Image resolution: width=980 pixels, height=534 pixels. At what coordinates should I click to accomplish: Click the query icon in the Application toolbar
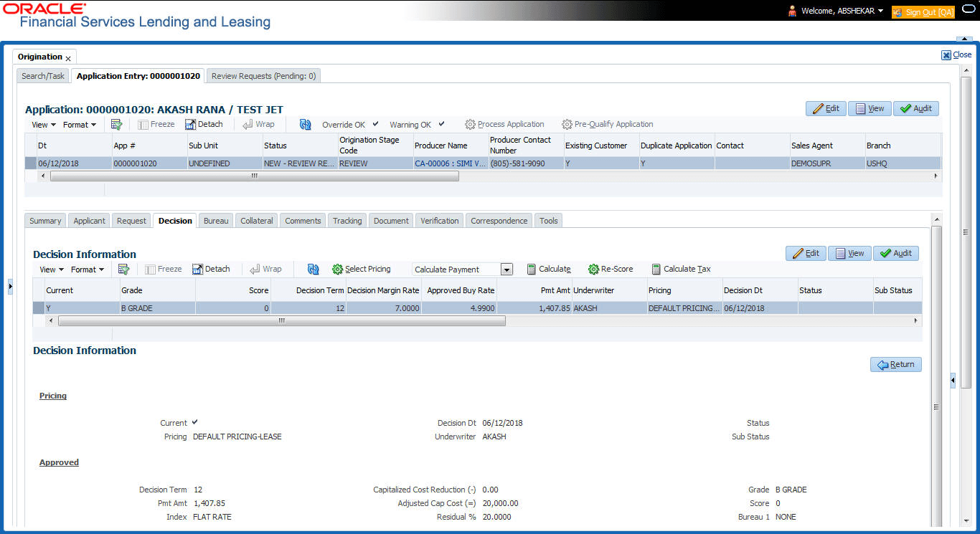(117, 124)
